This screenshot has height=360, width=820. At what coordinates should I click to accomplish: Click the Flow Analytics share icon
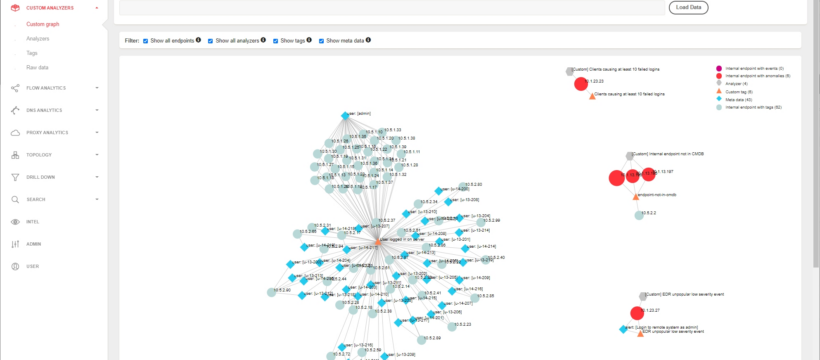click(x=15, y=88)
